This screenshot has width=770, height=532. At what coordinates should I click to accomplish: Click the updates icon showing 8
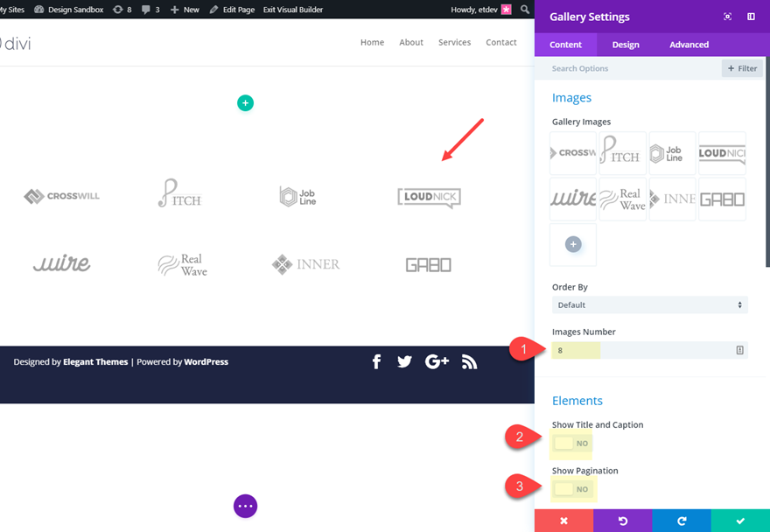(x=122, y=10)
